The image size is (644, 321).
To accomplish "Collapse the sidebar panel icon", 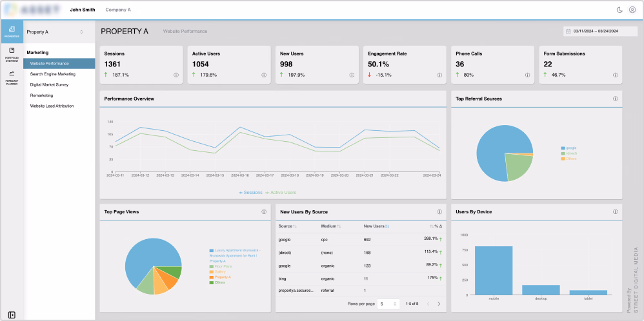I will (x=12, y=315).
